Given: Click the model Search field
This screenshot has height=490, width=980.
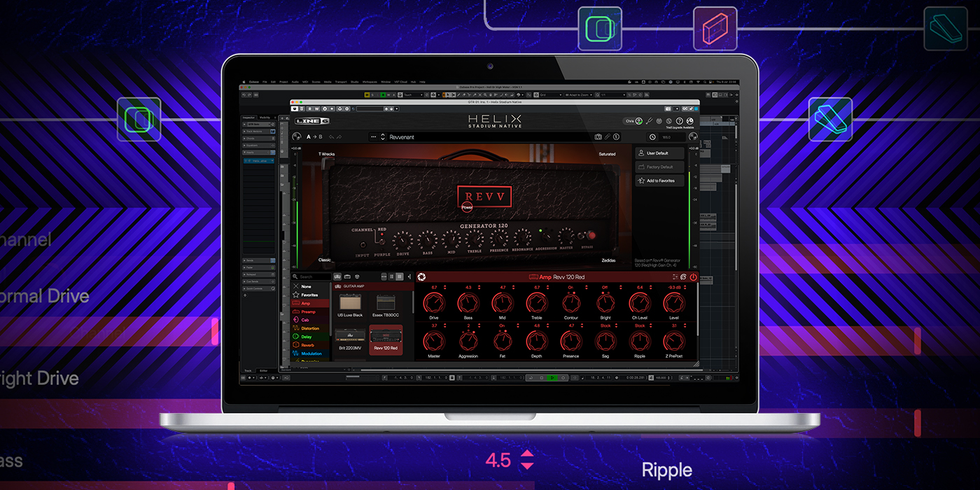Looking at the screenshot, I should pos(311,276).
